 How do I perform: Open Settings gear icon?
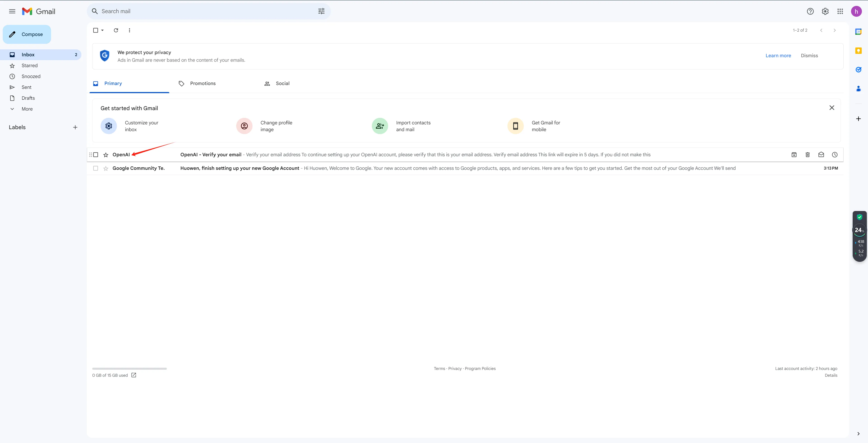coord(825,11)
